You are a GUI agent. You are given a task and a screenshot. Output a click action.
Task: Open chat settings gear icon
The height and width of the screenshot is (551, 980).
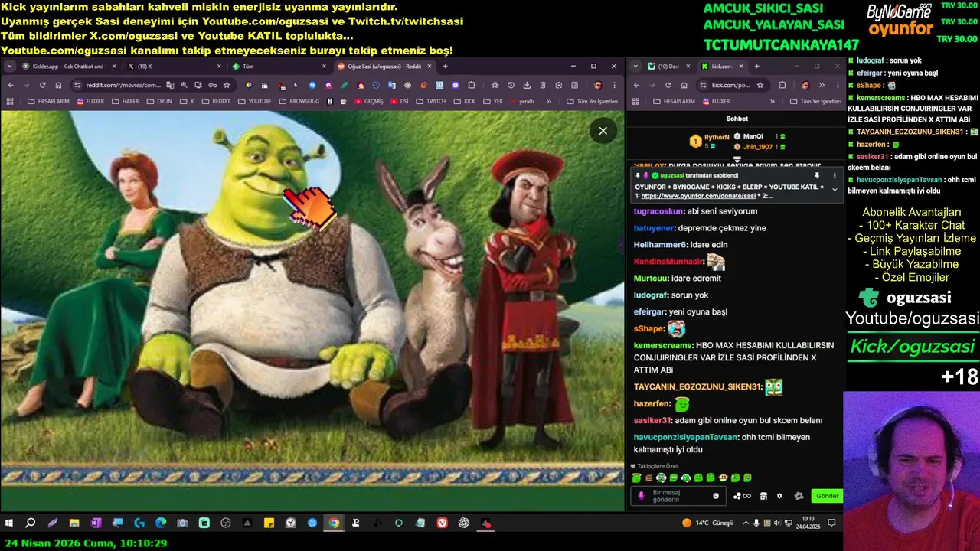click(x=779, y=496)
